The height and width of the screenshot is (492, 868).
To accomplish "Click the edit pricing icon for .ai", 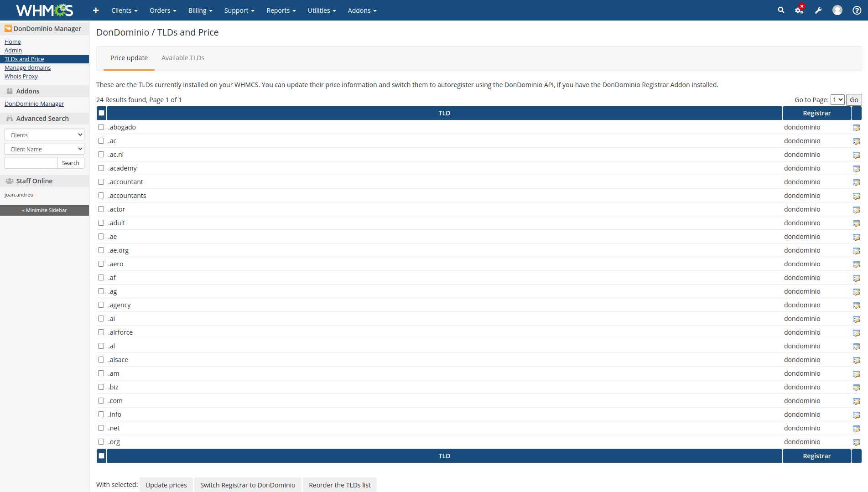I will coord(856,319).
